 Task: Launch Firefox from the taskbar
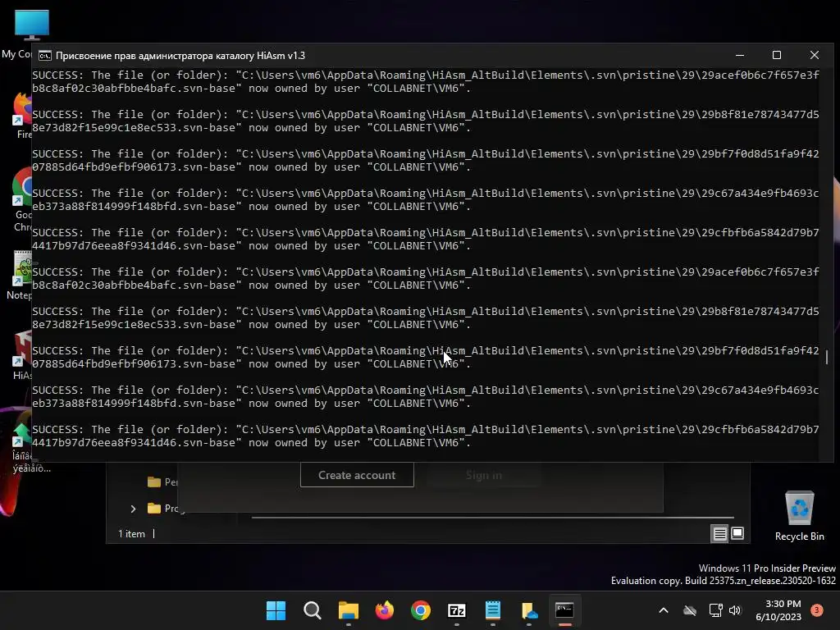coord(384,610)
